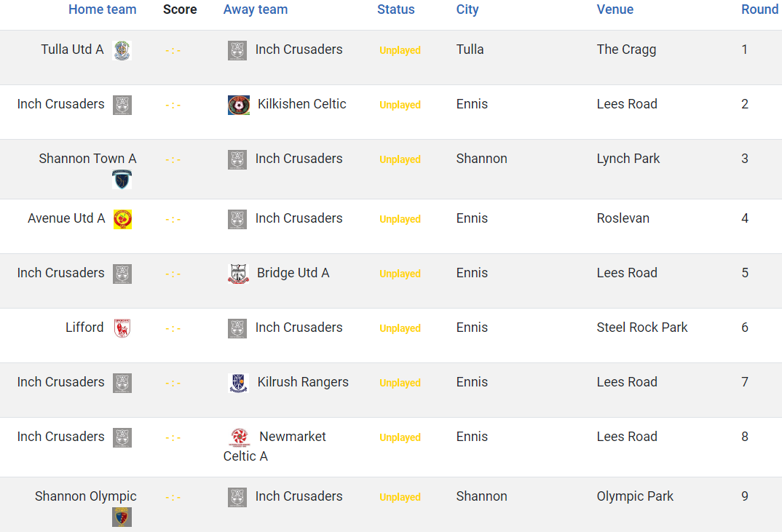The width and height of the screenshot is (782, 532).
Task: Sort table by Home team column
Action: [102, 9]
